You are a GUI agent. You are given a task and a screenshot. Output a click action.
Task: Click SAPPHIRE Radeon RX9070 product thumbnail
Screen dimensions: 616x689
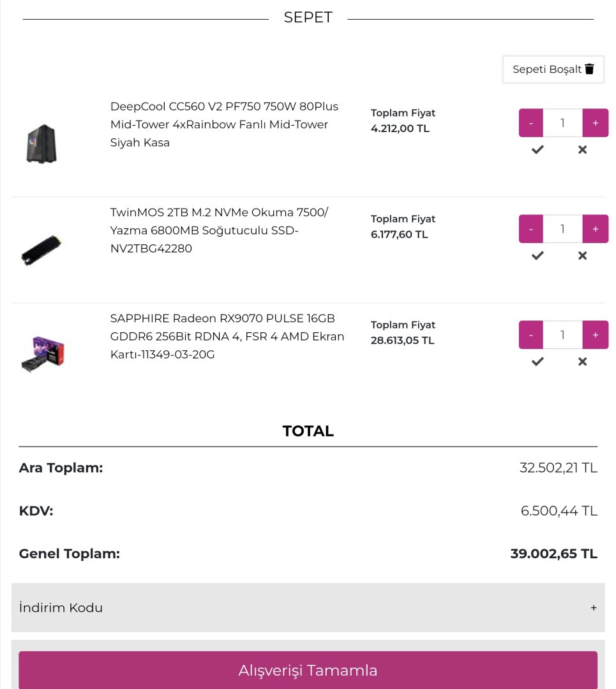coord(43,354)
